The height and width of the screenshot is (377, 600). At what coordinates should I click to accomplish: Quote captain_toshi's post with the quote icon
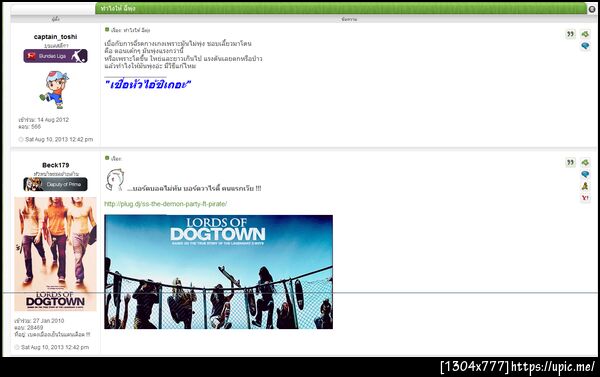(570, 34)
